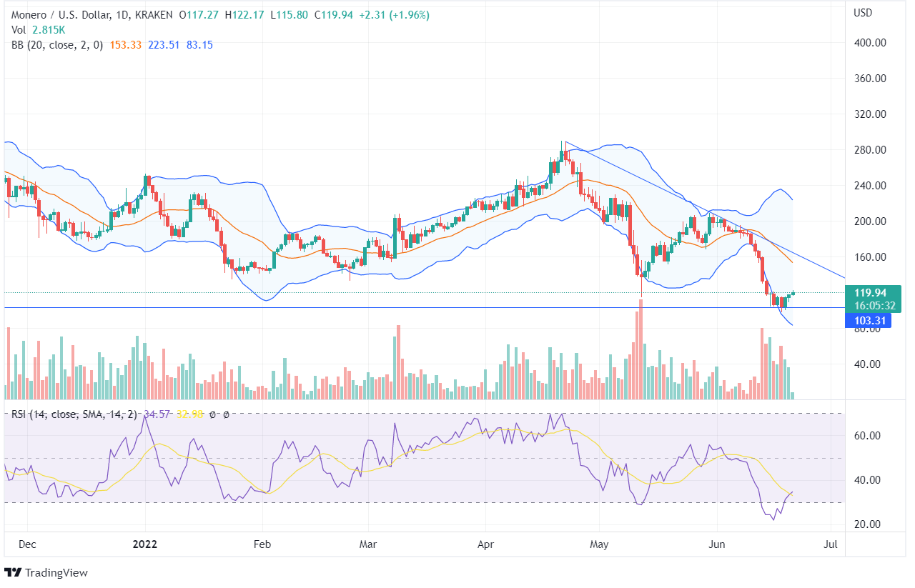The height and width of the screenshot is (588, 915).
Task: Click the blue BB upper value 223.51
Action: point(164,44)
